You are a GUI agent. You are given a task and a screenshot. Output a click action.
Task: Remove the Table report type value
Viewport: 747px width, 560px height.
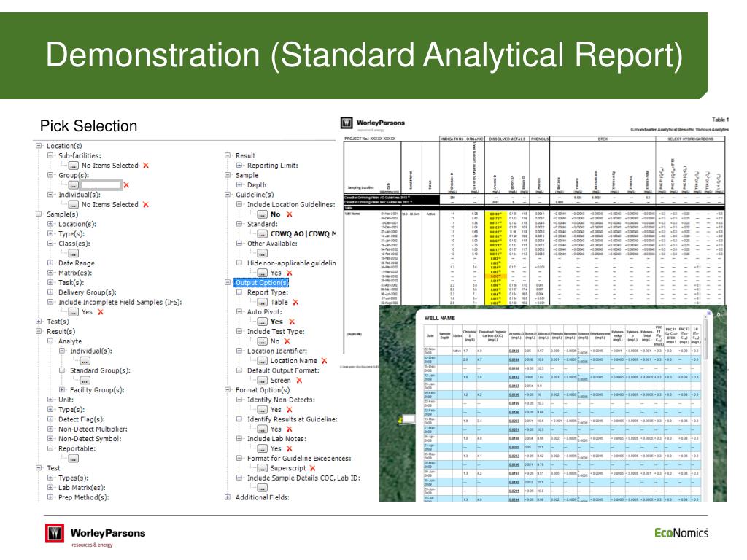click(x=295, y=303)
